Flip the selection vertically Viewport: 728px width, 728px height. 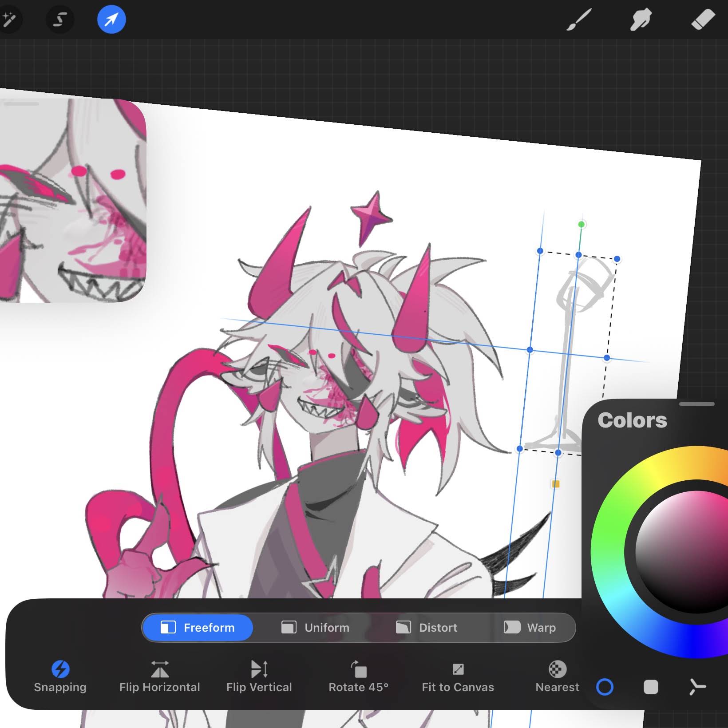[x=259, y=677]
